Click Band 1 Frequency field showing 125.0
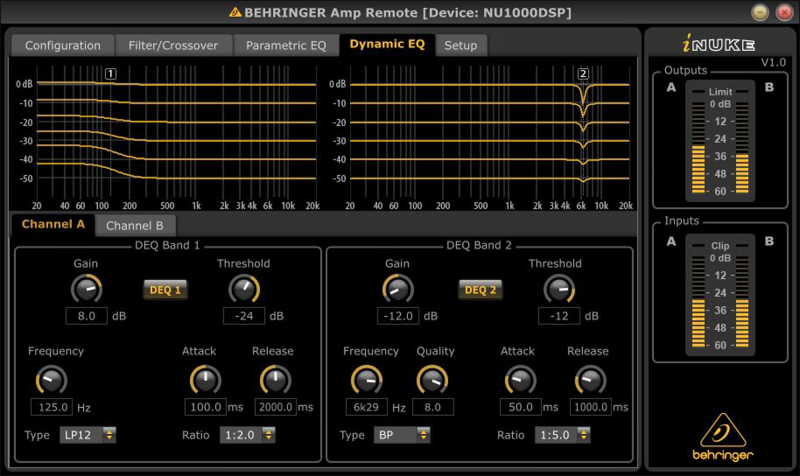The image size is (800, 476). point(51,407)
